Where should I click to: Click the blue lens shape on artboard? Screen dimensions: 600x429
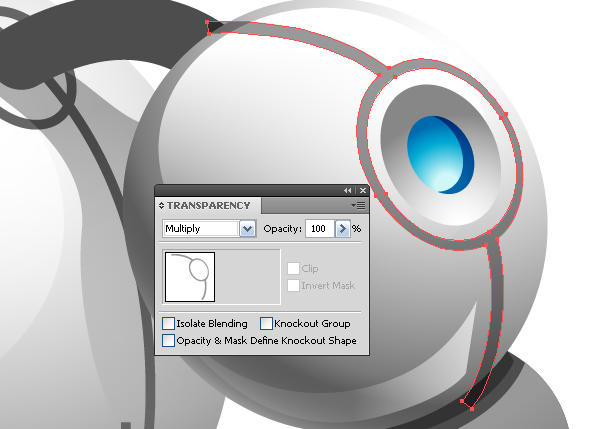[440, 155]
